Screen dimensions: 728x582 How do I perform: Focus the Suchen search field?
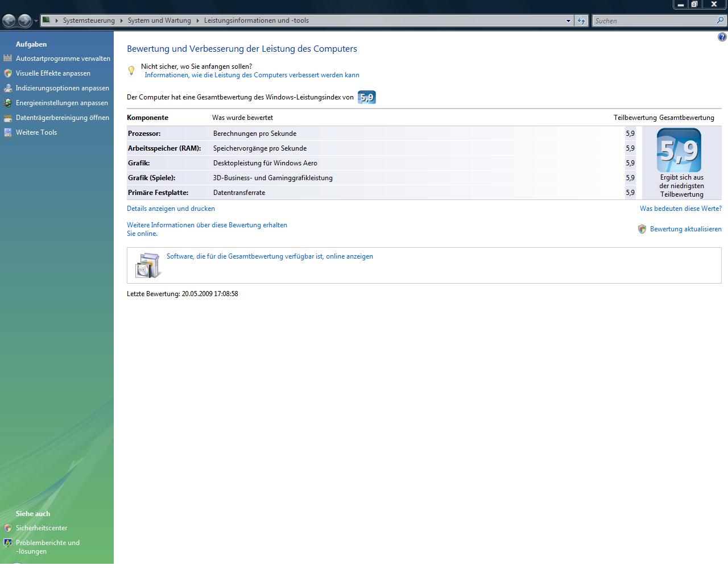[654, 20]
